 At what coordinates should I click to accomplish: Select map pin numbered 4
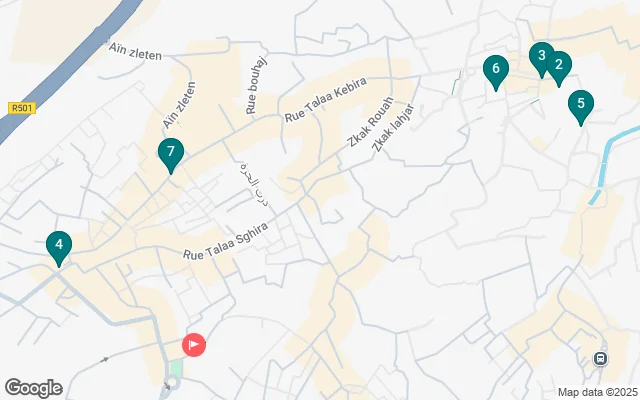(x=59, y=249)
